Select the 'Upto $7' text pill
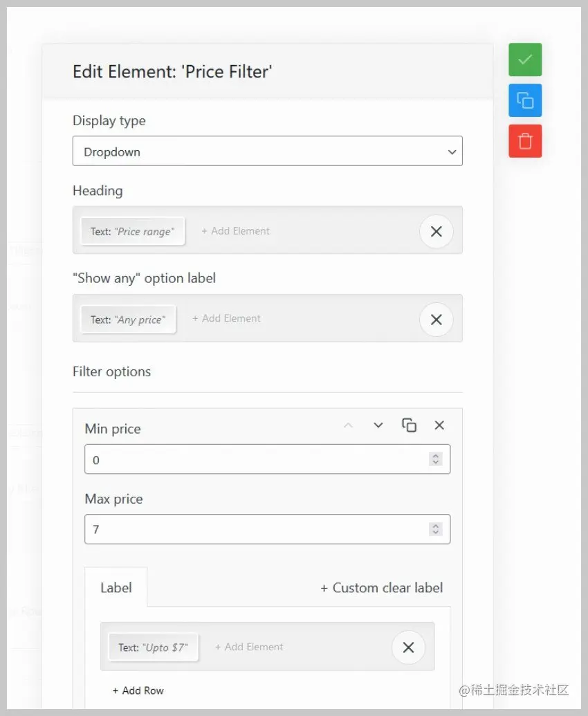588x716 pixels. [x=153, y=648]
